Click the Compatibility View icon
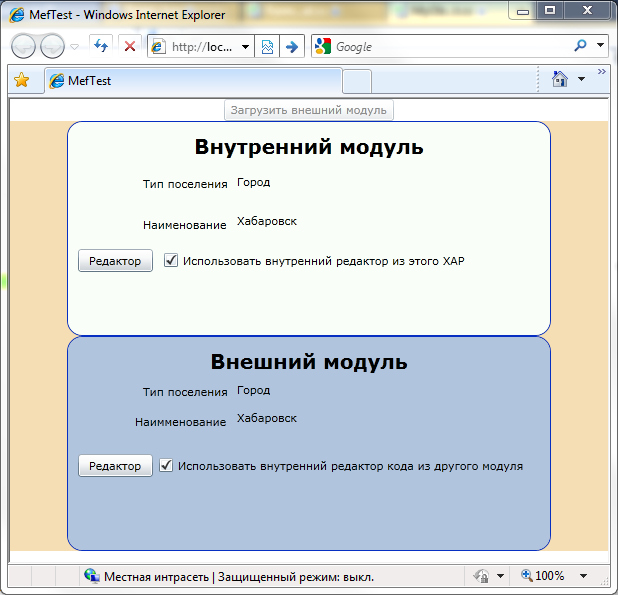 267,46
